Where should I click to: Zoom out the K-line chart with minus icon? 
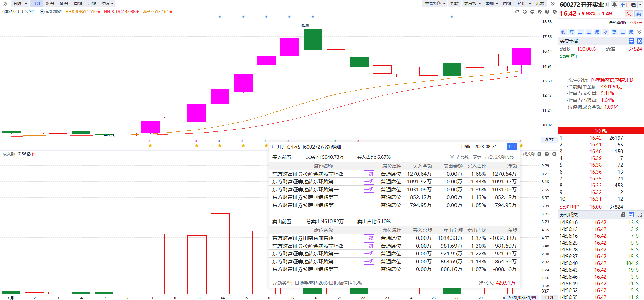point(532,12)
